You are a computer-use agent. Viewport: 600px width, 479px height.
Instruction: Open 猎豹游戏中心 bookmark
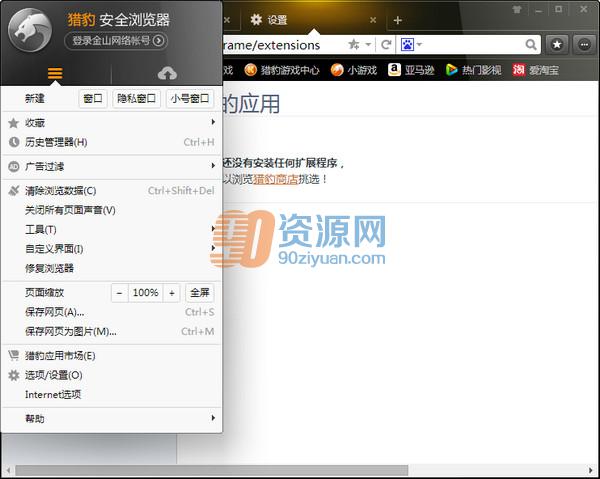point(282,70)
